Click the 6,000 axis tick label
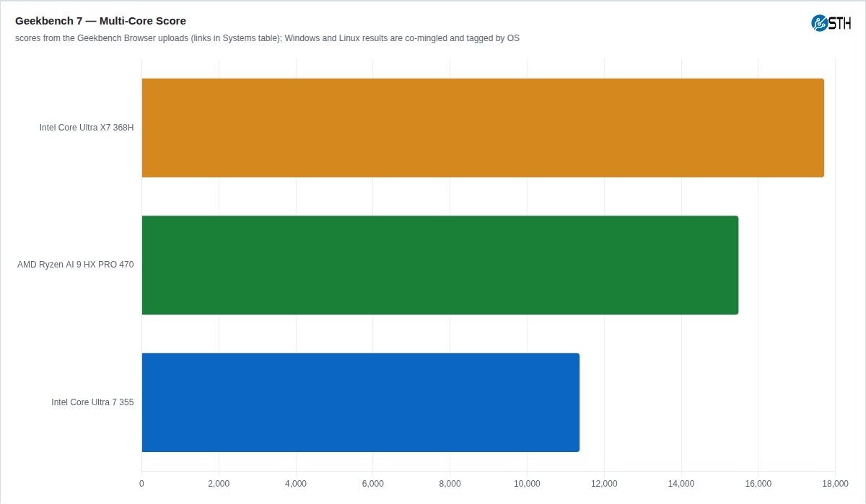This screenshot has width=866, height=504. click(372, 483)
